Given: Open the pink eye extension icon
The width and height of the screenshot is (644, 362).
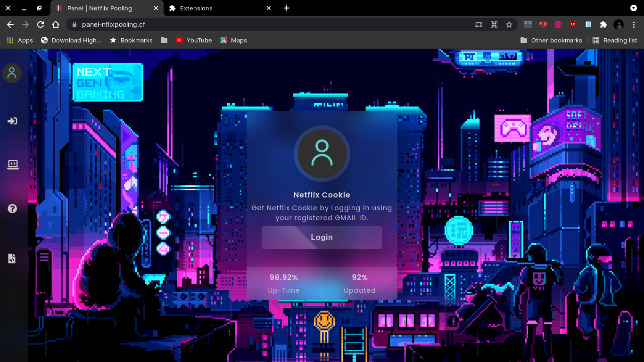Looking at the screenshot, I should point(558,25).
